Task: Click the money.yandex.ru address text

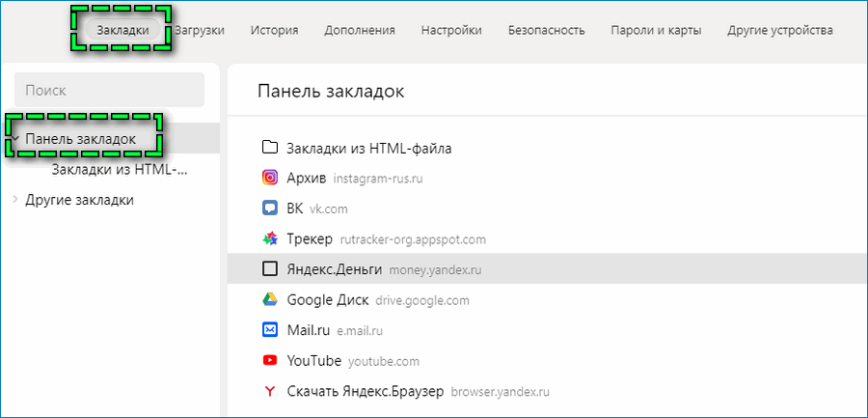Action: [435, 270]
